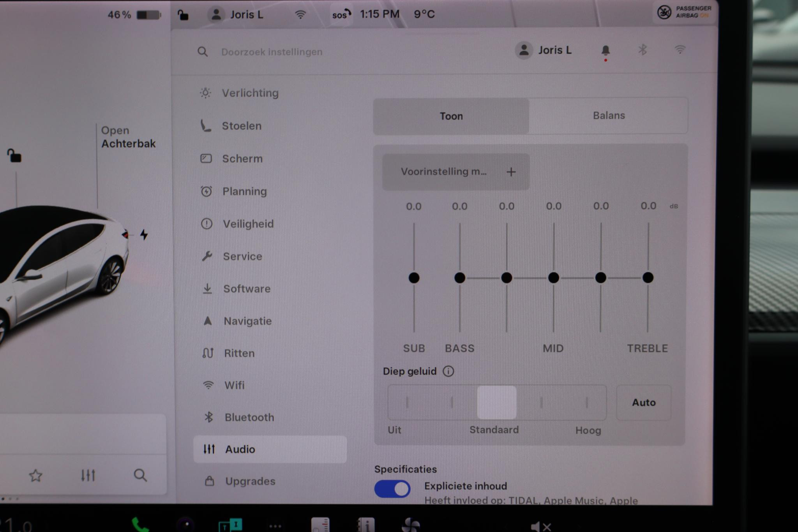Viewport: 798px width, 532px height.
Task: Open Bluetooth settings from the header icon
Action: (x=643, y=50)
